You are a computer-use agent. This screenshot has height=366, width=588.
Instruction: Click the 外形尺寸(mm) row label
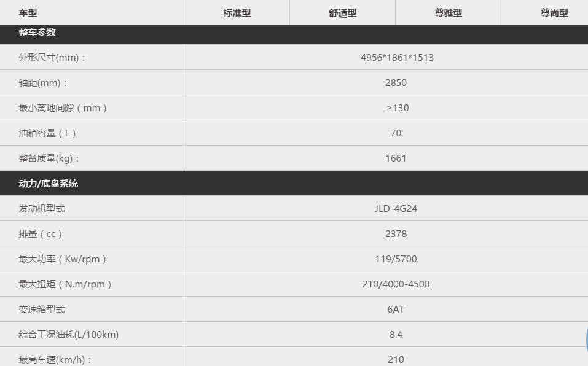(x=52, y=57)
